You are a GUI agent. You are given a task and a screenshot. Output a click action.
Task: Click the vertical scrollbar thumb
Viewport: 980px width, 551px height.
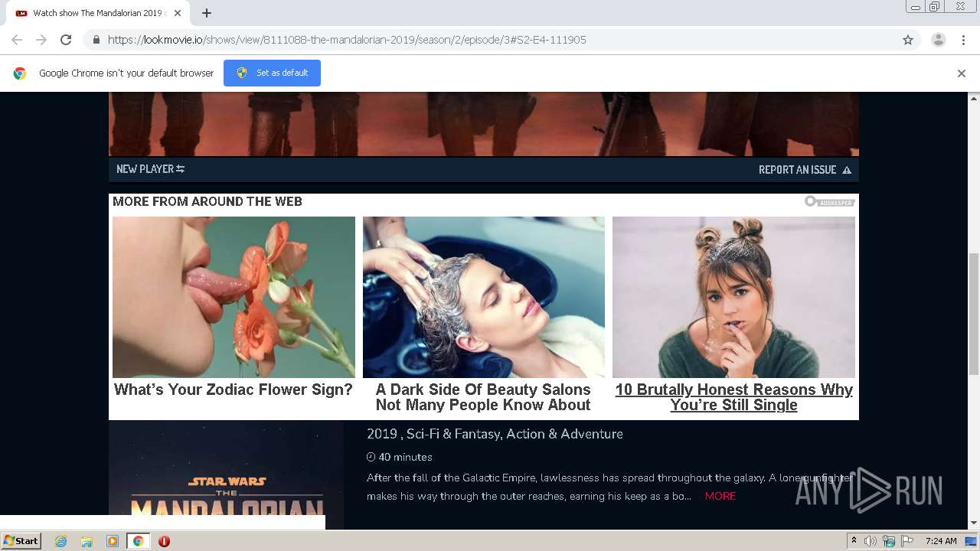tap(974, 314)
